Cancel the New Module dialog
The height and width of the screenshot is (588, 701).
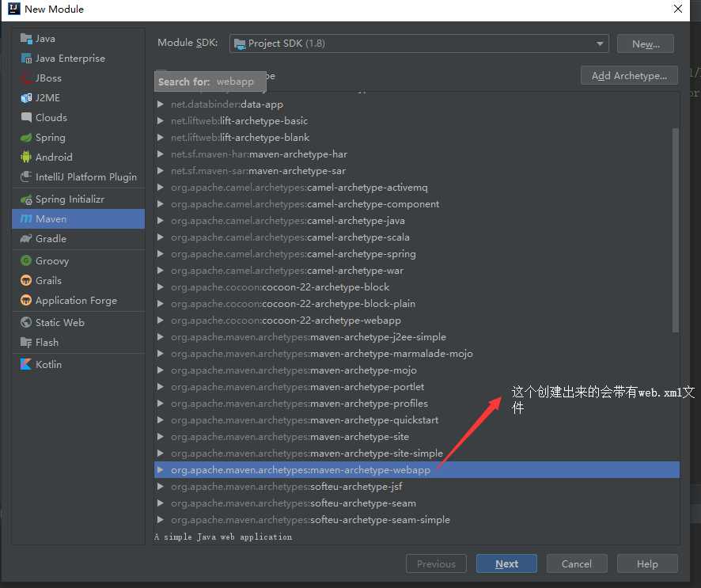pos(577,563)
